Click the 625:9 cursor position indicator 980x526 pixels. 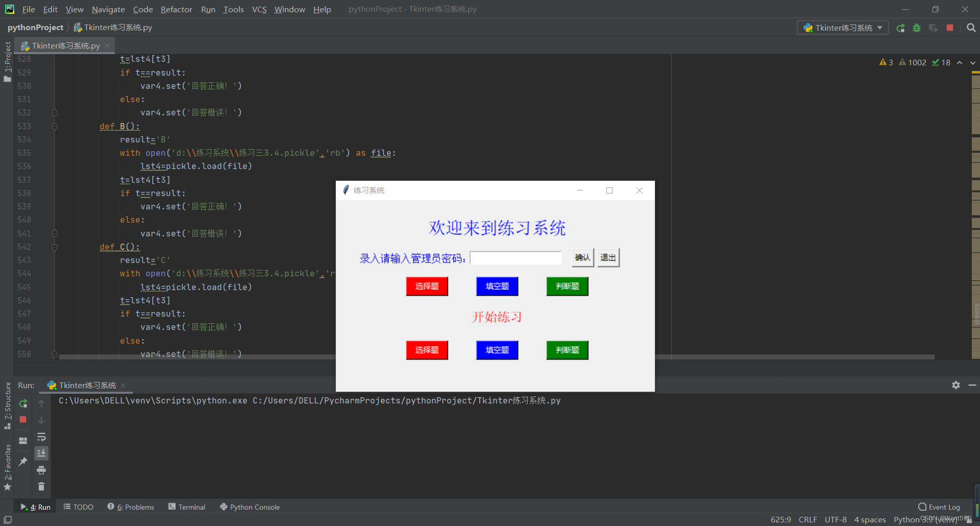pos(780,519)
